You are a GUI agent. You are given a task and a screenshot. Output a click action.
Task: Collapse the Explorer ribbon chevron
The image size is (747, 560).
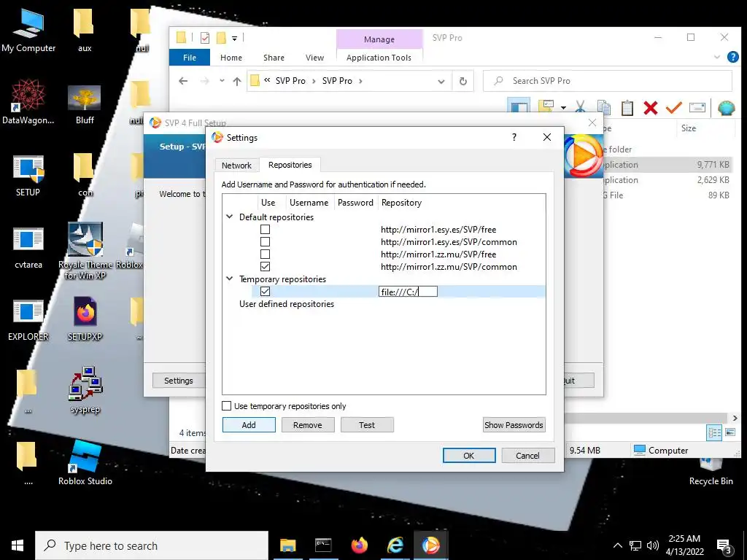click(717, 57)
